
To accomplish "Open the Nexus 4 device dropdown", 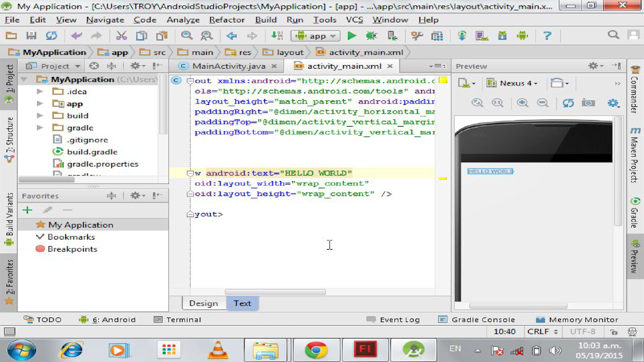I will coord(513,83).
